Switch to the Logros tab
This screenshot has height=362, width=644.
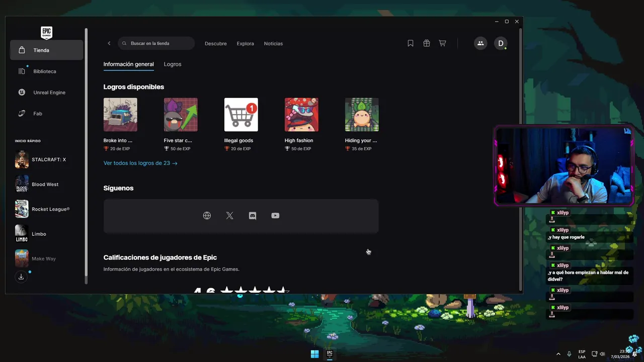click(173, 64)
